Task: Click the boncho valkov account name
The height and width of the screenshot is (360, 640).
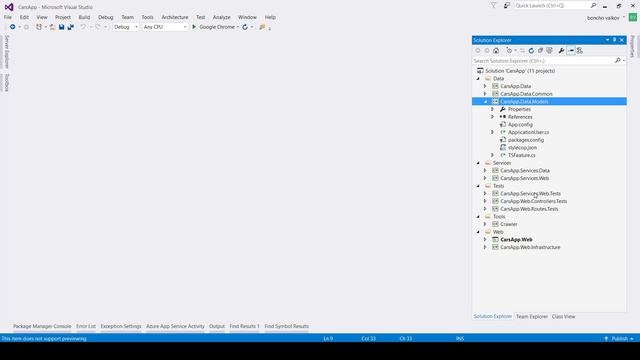Action: pyautogui.click(x=603, y=18)
